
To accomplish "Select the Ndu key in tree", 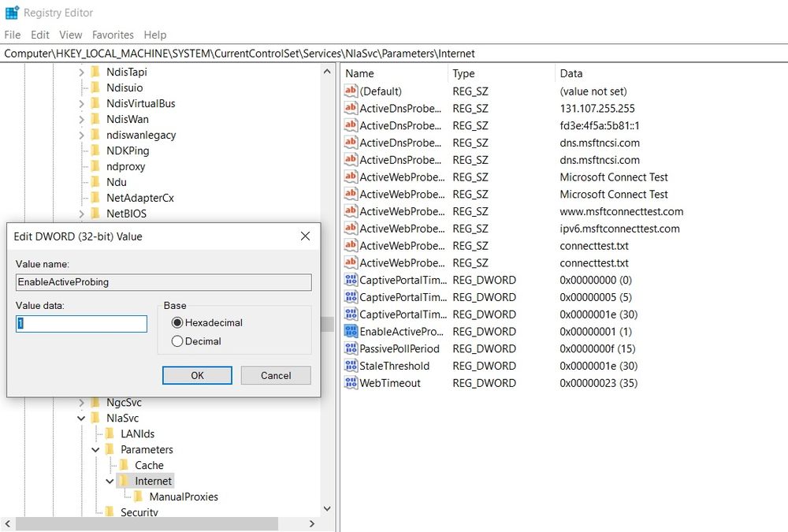I will [x=116, y=182].
